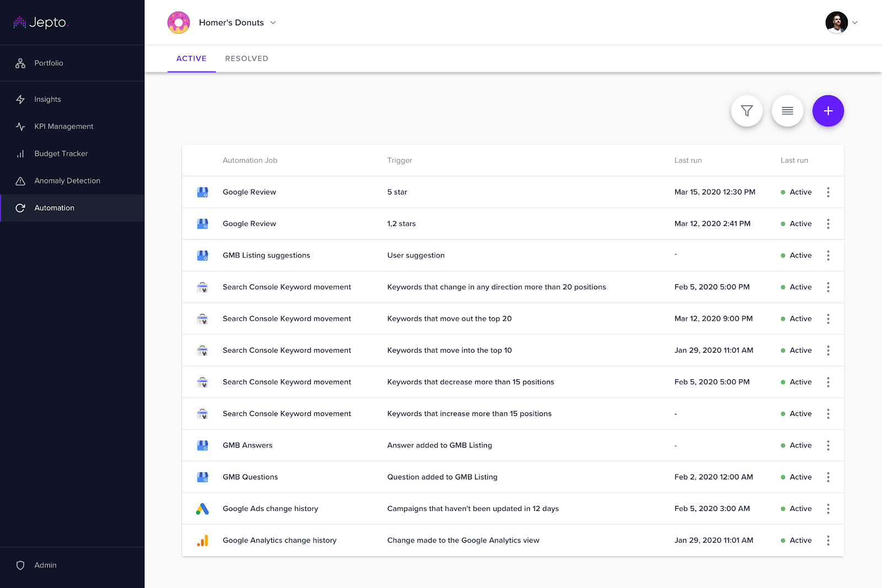Open kebab menu for decrease more than 15 positions row
Image resolution: width=882 pixels, height=588 pixels.
[828, 382]
